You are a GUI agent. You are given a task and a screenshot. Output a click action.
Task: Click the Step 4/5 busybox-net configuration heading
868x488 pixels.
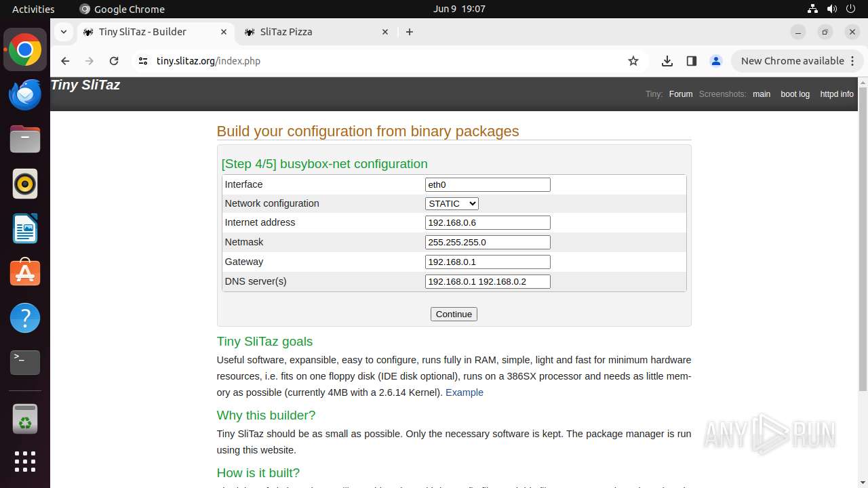tap(324, 164)
